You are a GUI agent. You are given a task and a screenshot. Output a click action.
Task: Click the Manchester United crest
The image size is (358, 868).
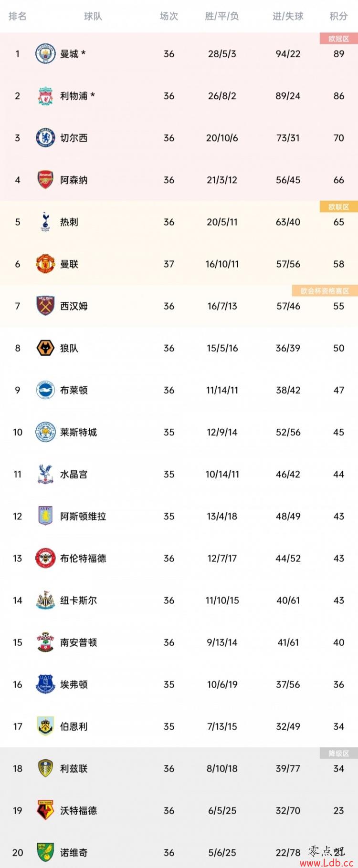46,264
